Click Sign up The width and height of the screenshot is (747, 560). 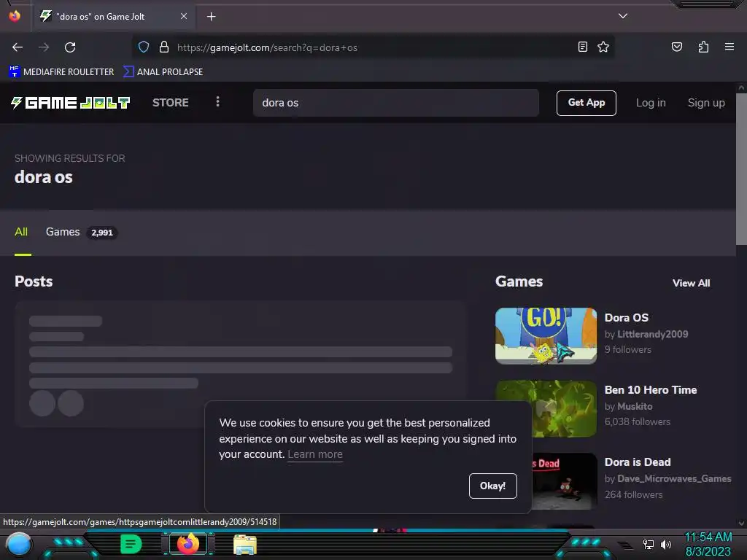click(x=706, y=103)
